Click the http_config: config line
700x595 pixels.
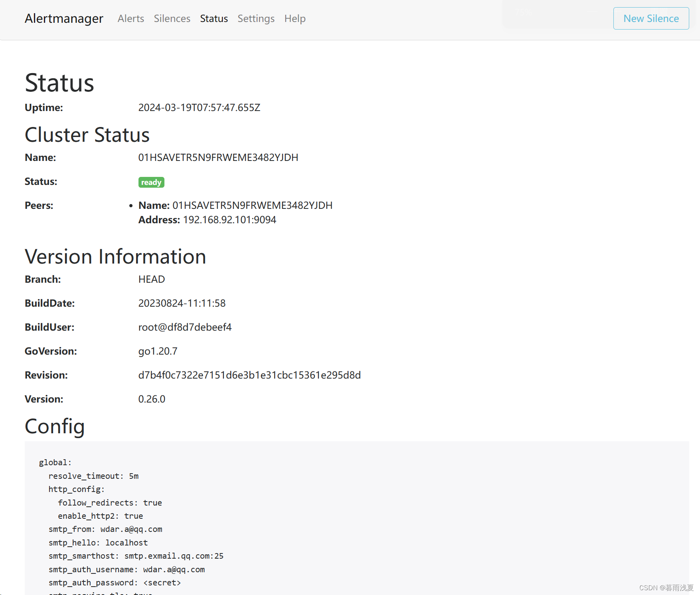pos(76,489)
